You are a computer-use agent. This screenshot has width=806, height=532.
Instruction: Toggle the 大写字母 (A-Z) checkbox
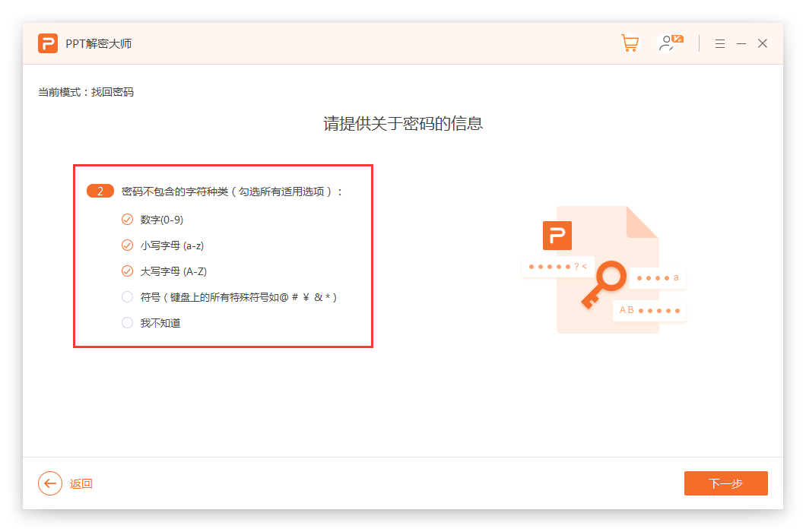127,271
